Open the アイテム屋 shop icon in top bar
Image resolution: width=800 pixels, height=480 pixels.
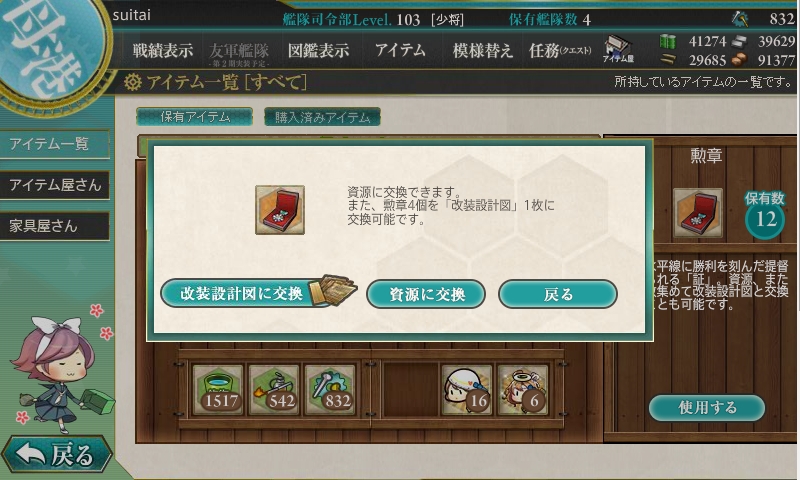tap(618, 49)
